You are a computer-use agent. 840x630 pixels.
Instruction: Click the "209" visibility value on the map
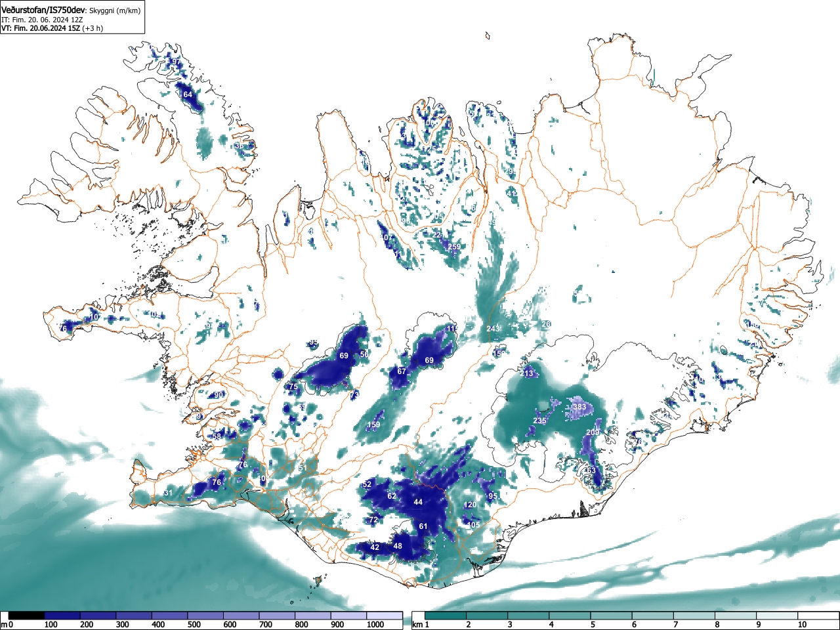[x=593, y=432]
